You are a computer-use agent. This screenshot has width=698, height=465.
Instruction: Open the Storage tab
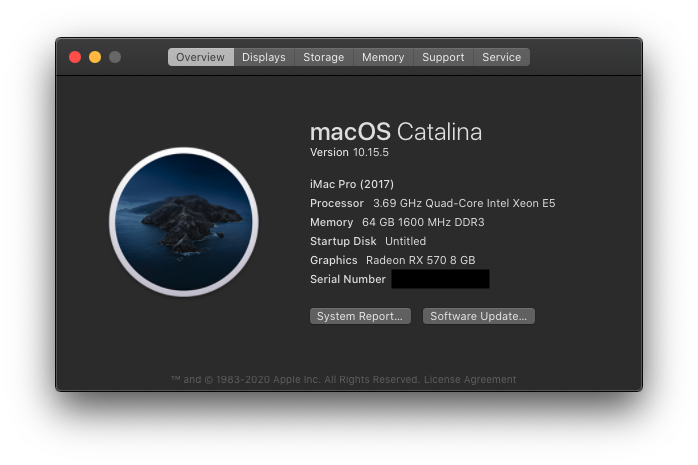pos(324,57)
